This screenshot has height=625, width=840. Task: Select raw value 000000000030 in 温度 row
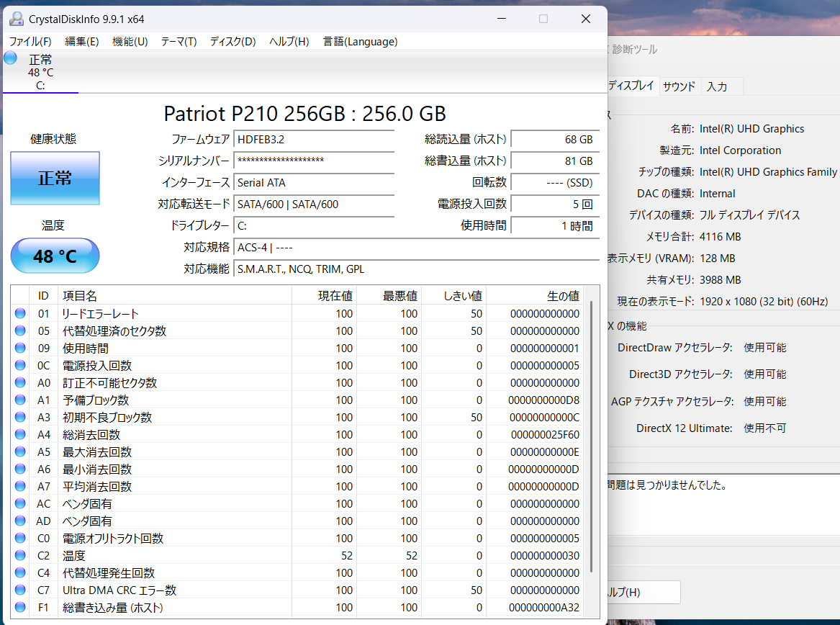[545, 556]
